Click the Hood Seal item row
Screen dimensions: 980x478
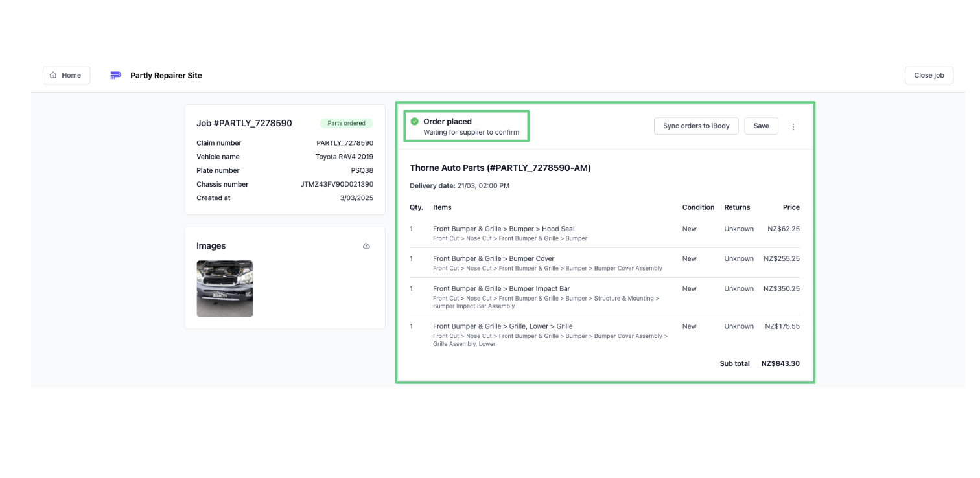pos(605,233)
